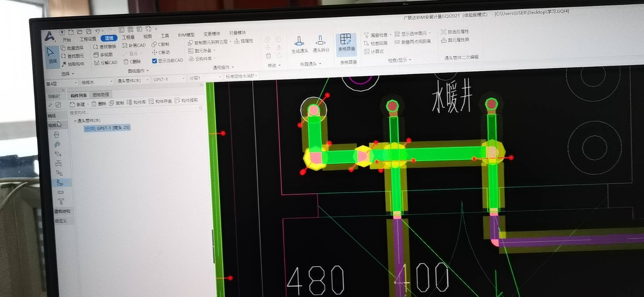644x297 pixels.
Task: Expand 显示选中图元 dropdown
Action: point(430,33)
